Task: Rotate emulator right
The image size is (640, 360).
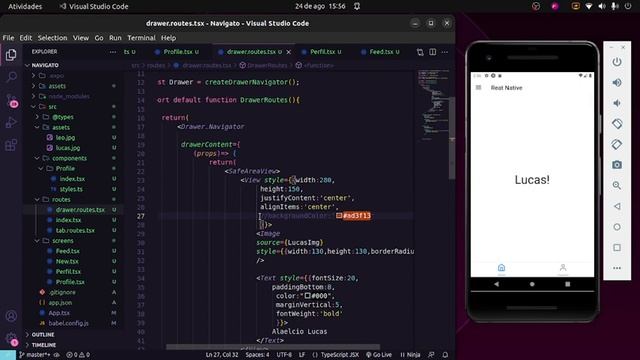Action: tap(617, 144)
